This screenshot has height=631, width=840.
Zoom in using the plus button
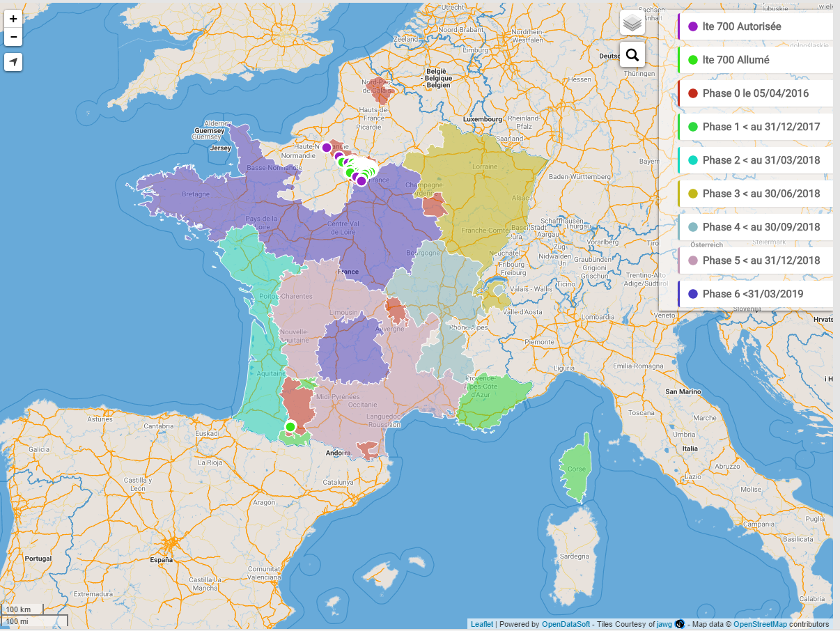pyautogui.click(x=13, y=20)
